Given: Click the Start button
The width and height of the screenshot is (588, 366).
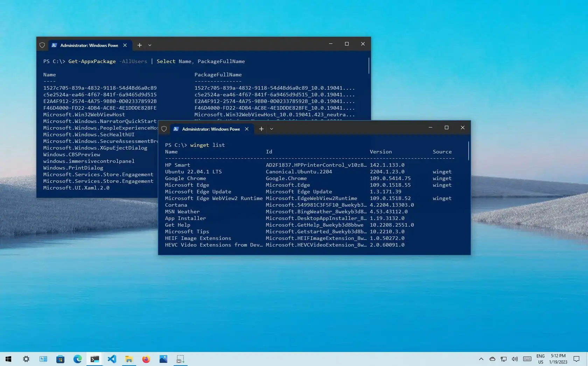Looking at the screenshot, I should [8, 359].
